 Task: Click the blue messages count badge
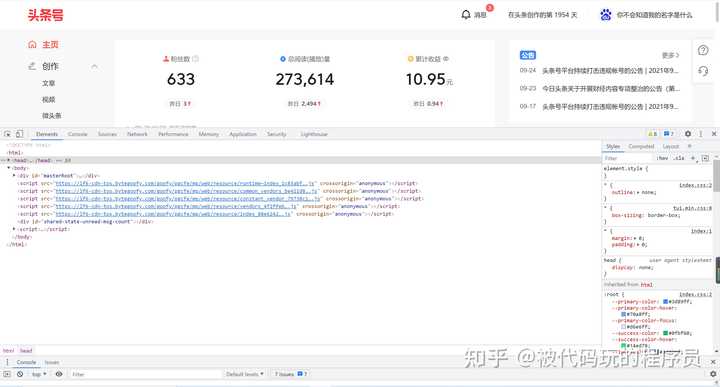click(x=669, y=134)
